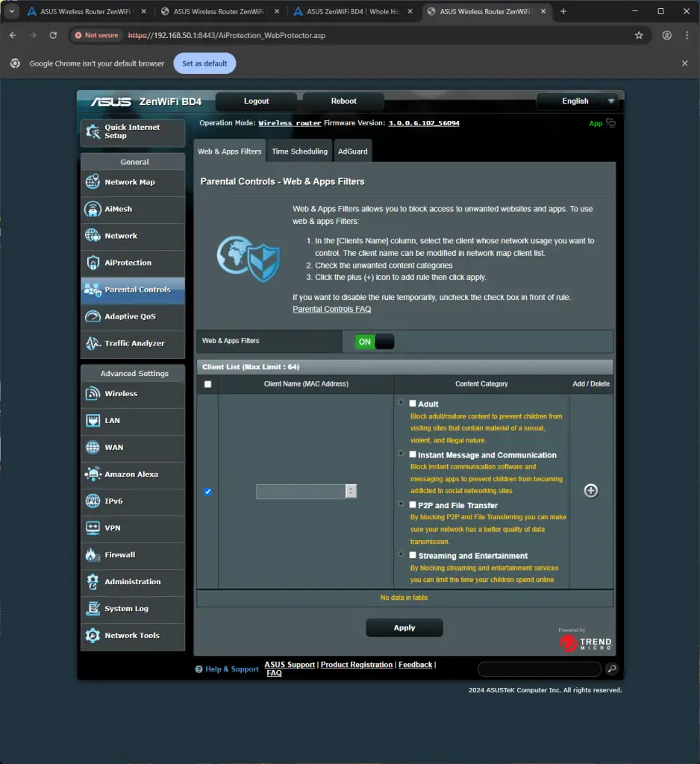Click the Wireless router operation mode link
This screenshot has width=700, height=764.
pos(290,123)
